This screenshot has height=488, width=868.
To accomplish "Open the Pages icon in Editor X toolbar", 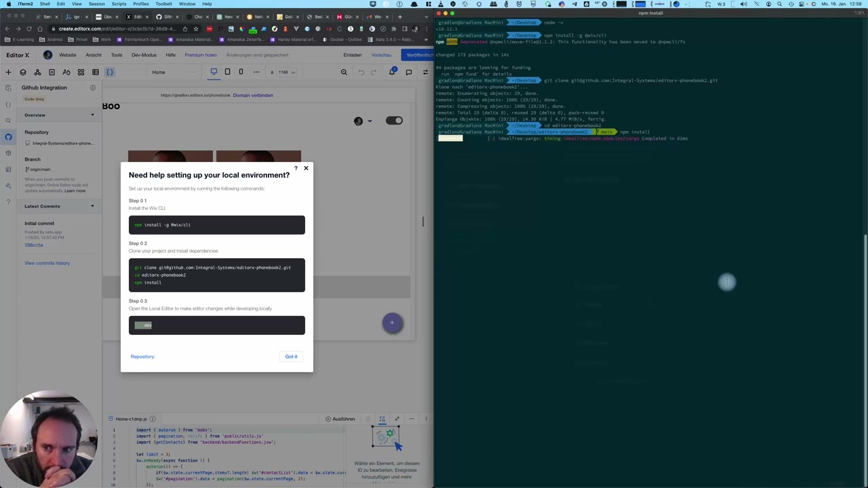I will click(x=52, y=72).
